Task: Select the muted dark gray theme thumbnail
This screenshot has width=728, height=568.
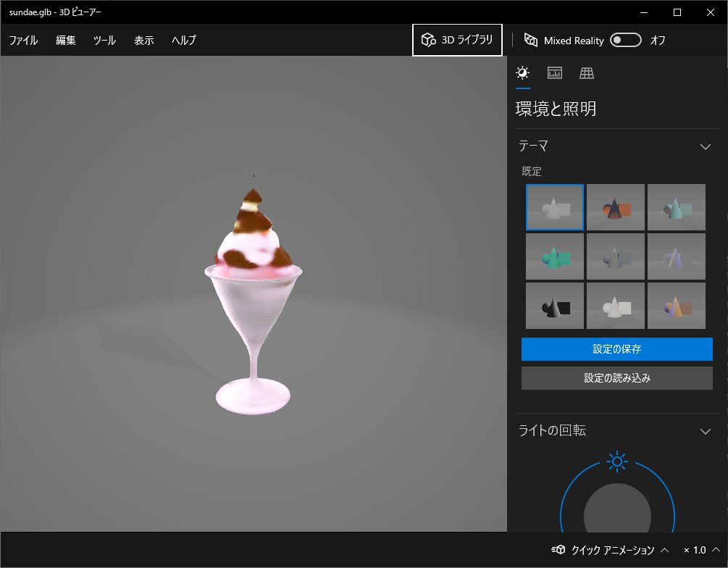Action: (x=616, y=256)
